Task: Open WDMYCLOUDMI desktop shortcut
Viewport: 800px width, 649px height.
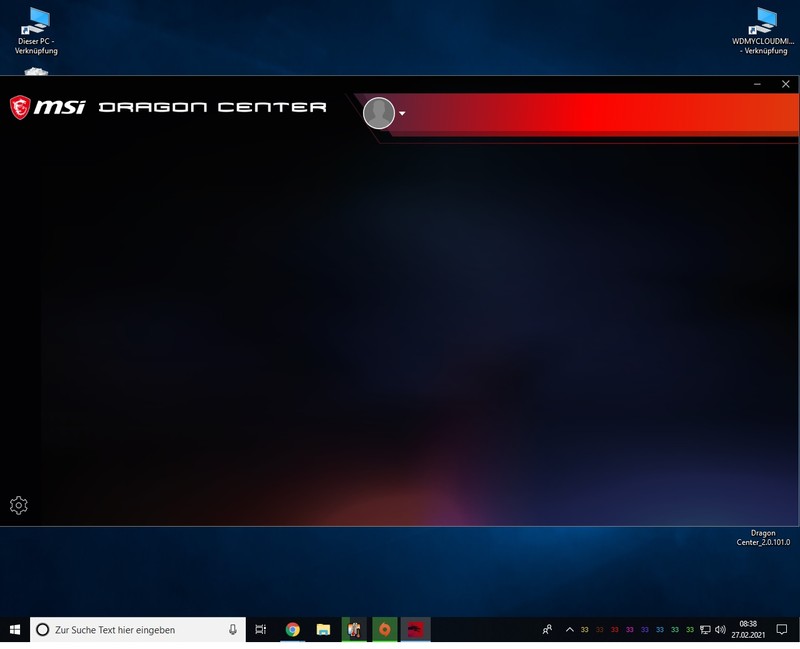Action: click(x=763, y=29)
